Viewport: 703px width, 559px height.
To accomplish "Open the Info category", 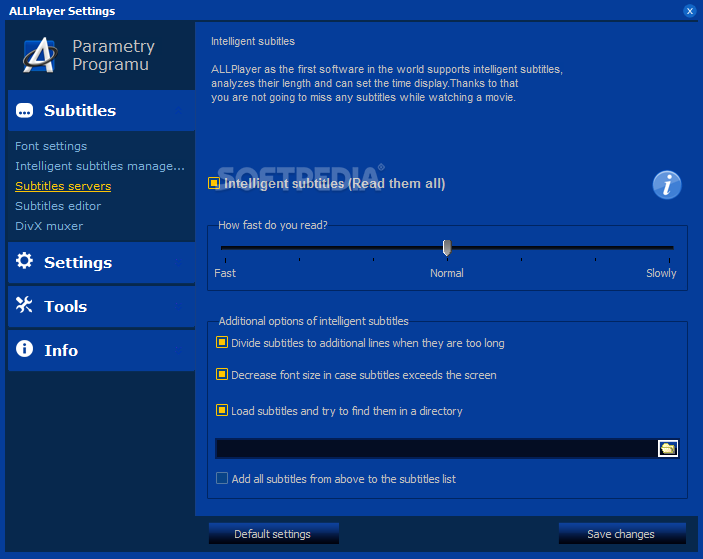I will tap(101, 351).
